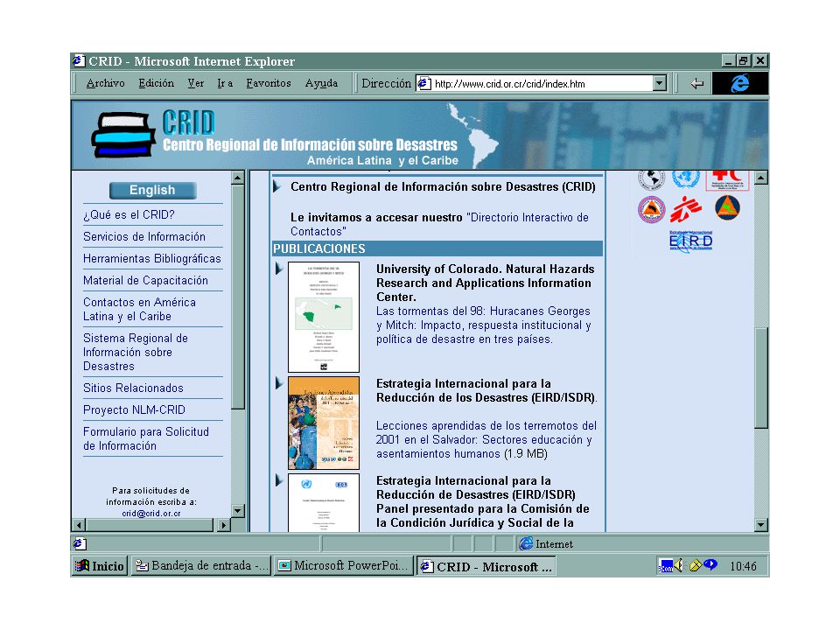The width and height of the screenshot is (840, 630).
Task: Switch to Bandeja de entrada taskbar window
Action: pyautogui.click(x=201, y=566)
